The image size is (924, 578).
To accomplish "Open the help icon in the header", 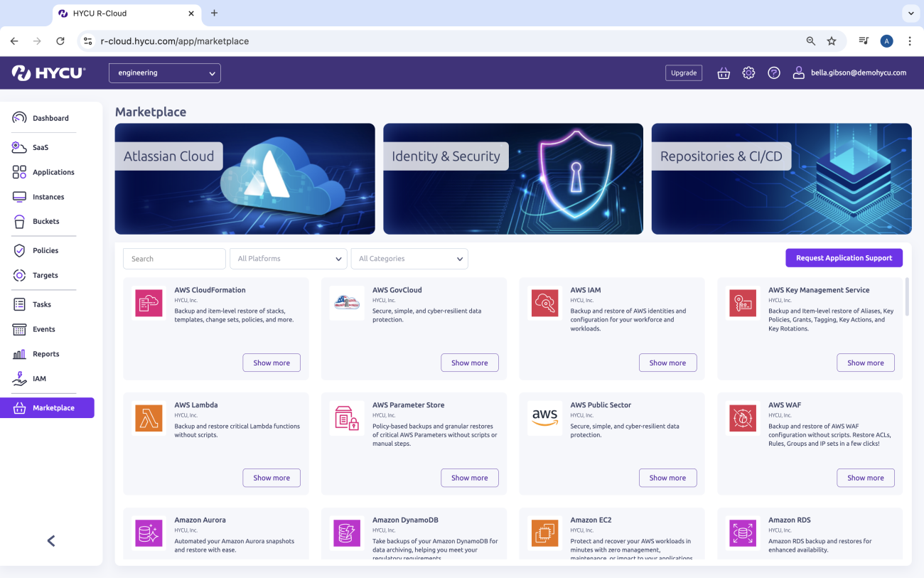I will coord(774,73).
